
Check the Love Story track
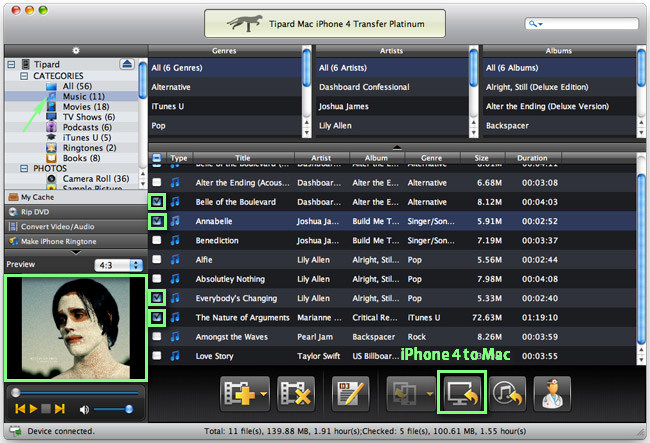(x=157, y=356)
